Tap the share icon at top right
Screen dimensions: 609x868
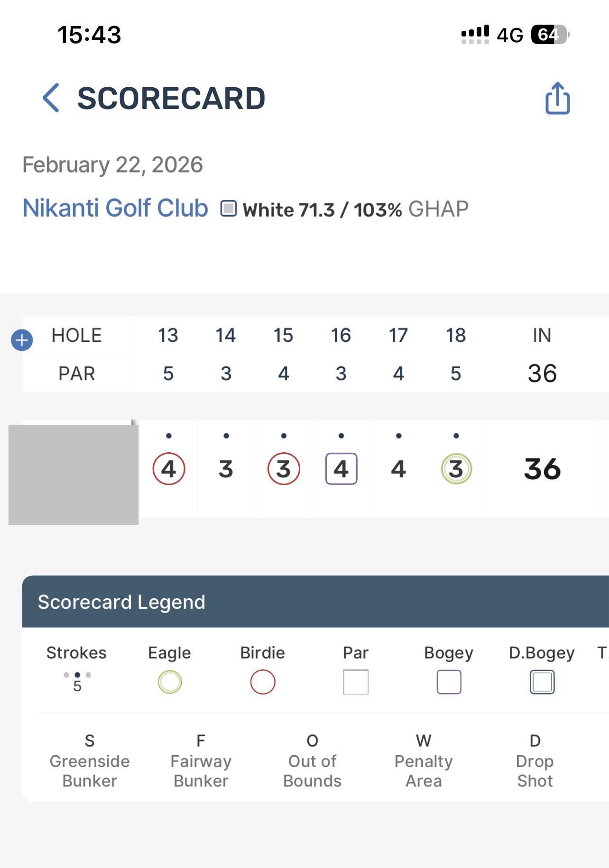tap(557, 99)
